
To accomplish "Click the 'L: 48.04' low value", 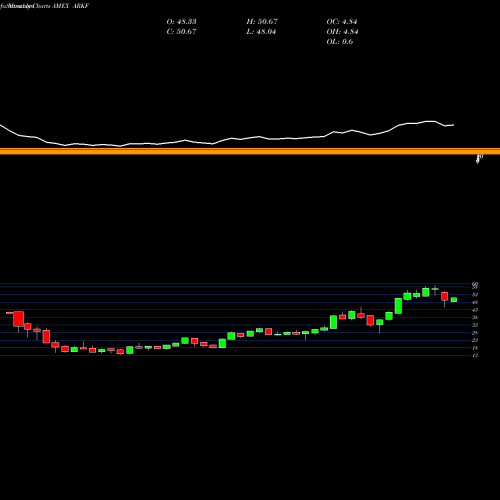I will click(x=261, y=32).
